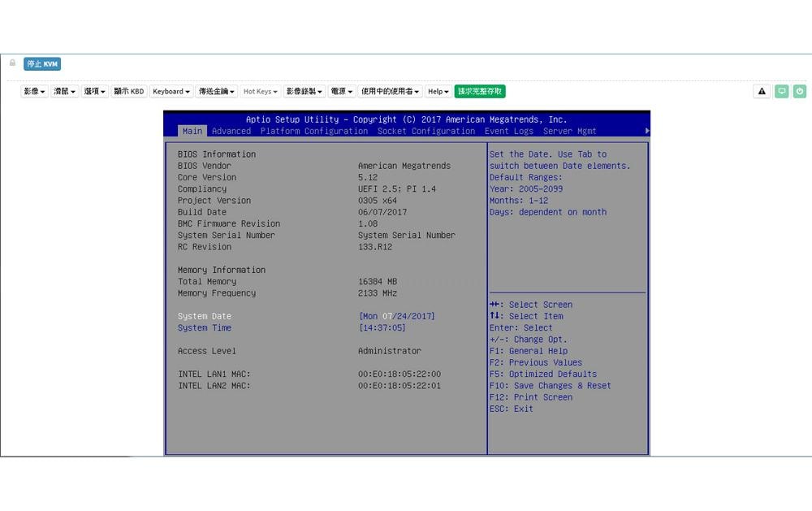Stop the KVM session with 停止 KVM

click(42, 63)
